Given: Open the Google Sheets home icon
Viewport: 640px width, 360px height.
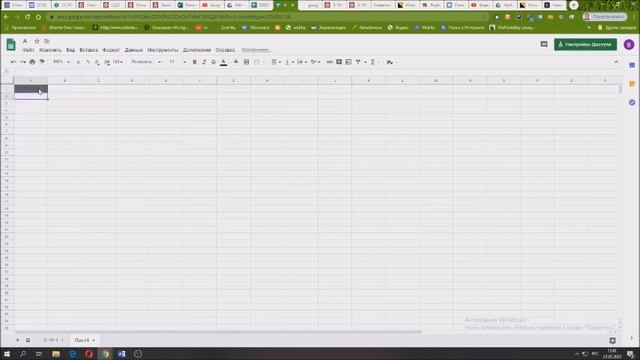Looking at the screenshot, I should (11, 44).
